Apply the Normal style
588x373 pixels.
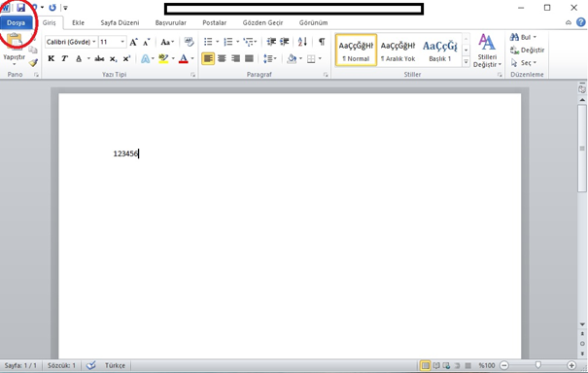tap(356, 51)
